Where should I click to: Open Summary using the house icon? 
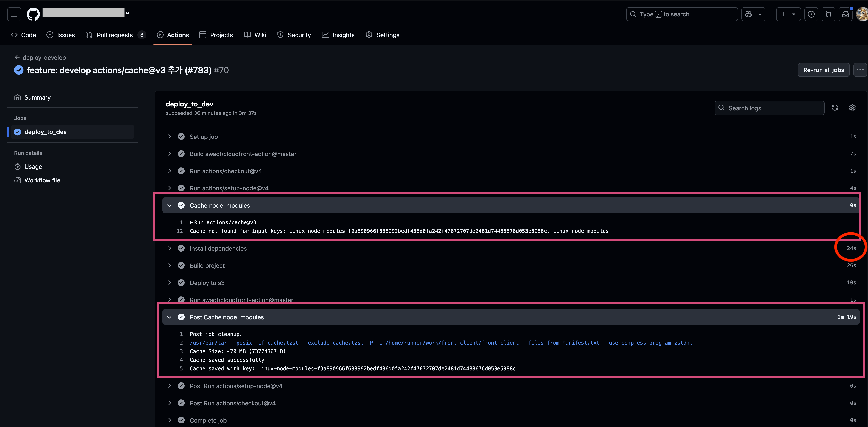pos(18,97)
